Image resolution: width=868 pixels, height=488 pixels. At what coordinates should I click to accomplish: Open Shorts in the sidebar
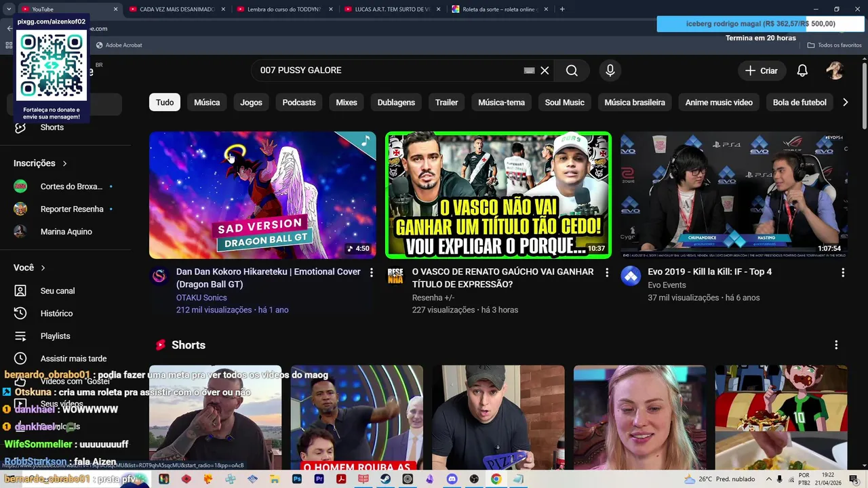(52, 127)
